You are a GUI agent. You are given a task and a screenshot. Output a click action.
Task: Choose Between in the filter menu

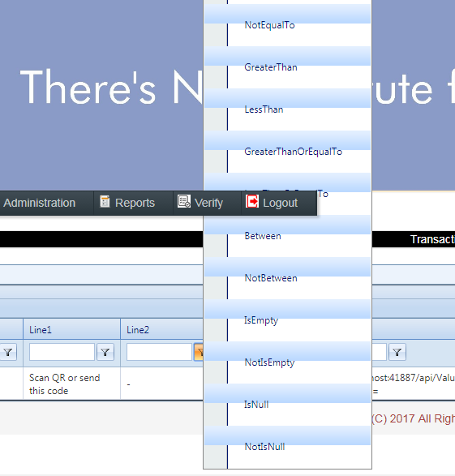pyautogui.click(x=263, y=236)
